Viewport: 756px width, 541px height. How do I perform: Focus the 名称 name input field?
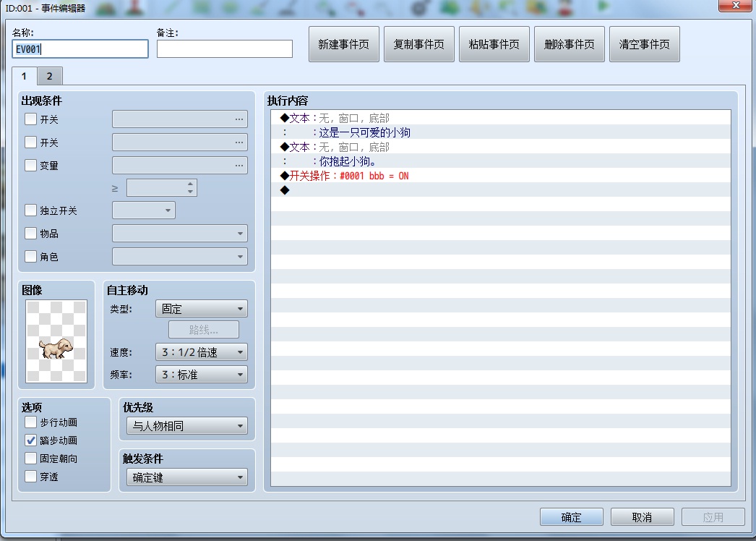click(80, 49)
